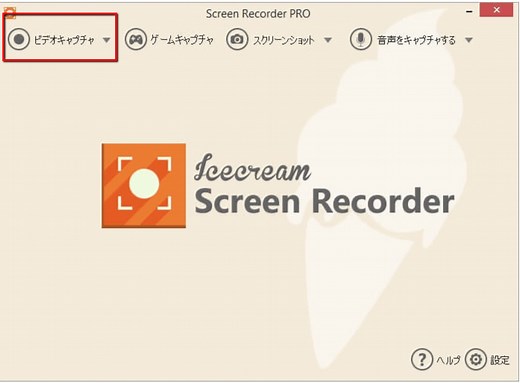This screenshot has width=520, height=383.
Task: Click the app icon in title bar
Action: coord(10,12)
